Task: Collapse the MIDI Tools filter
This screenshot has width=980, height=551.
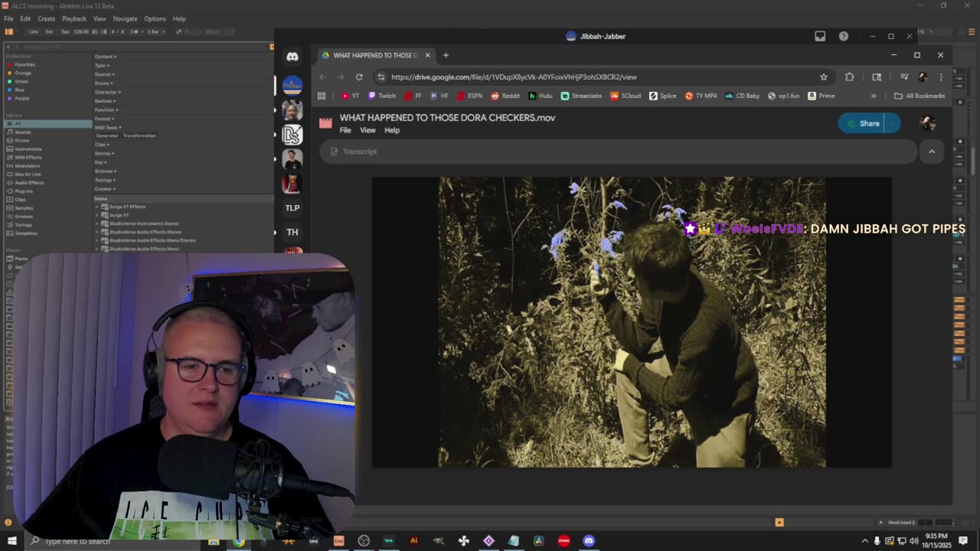Action: 107,127
